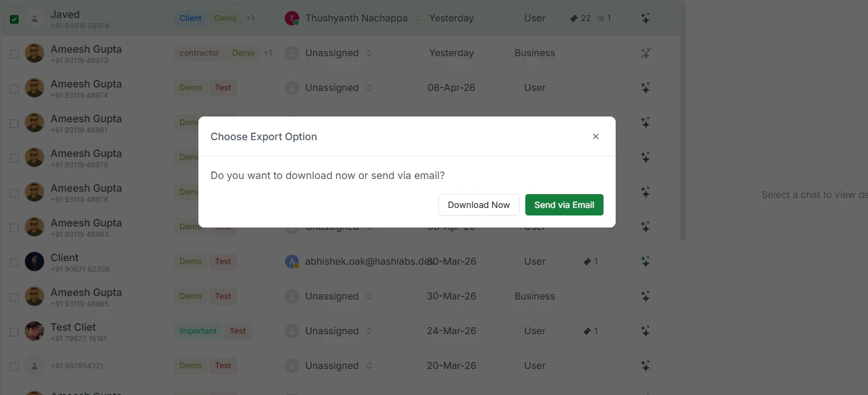
Task: Click phone number +91 90671 62358
Action: click(x=80, y=269)
